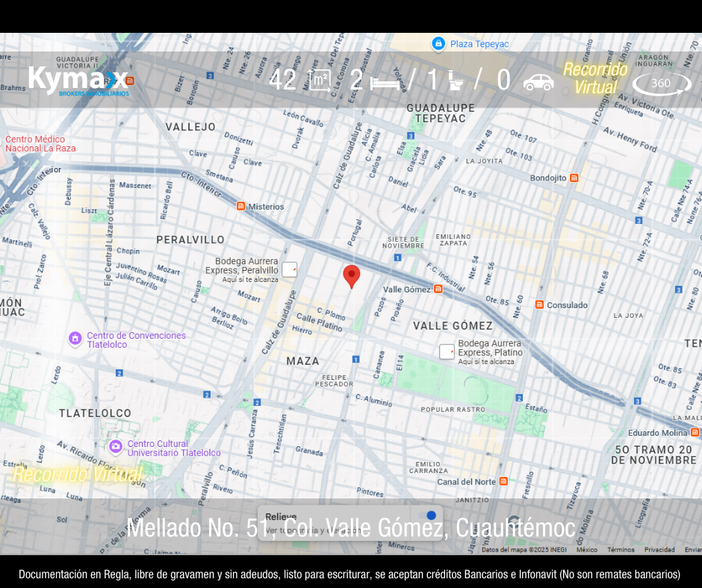Click the toilet bathrooms icon

[x=456, y=81]
